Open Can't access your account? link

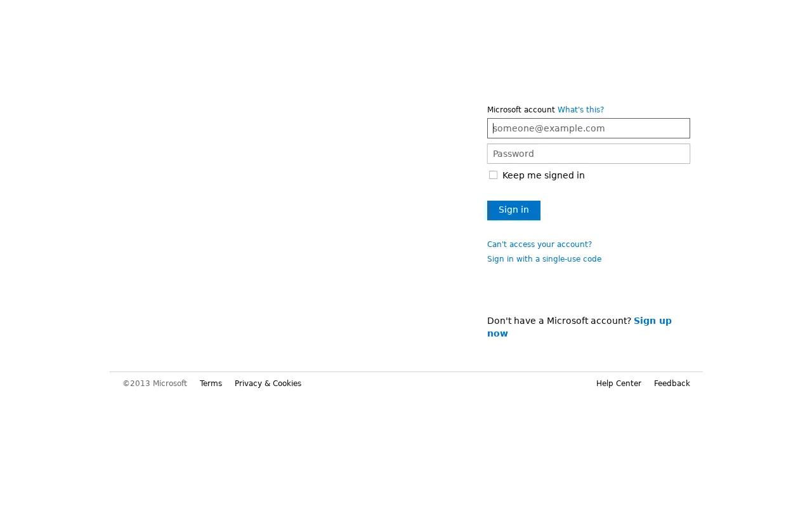coord(539,244)
